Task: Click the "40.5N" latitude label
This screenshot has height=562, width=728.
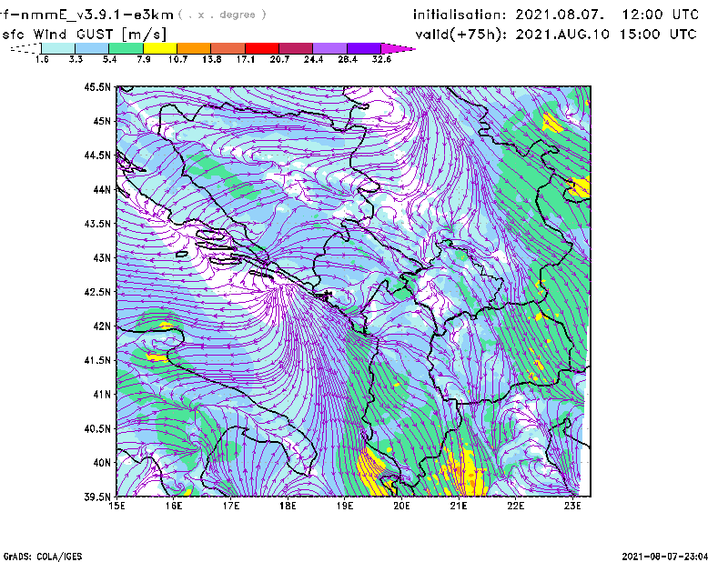Action: click(x=97, y=429)
